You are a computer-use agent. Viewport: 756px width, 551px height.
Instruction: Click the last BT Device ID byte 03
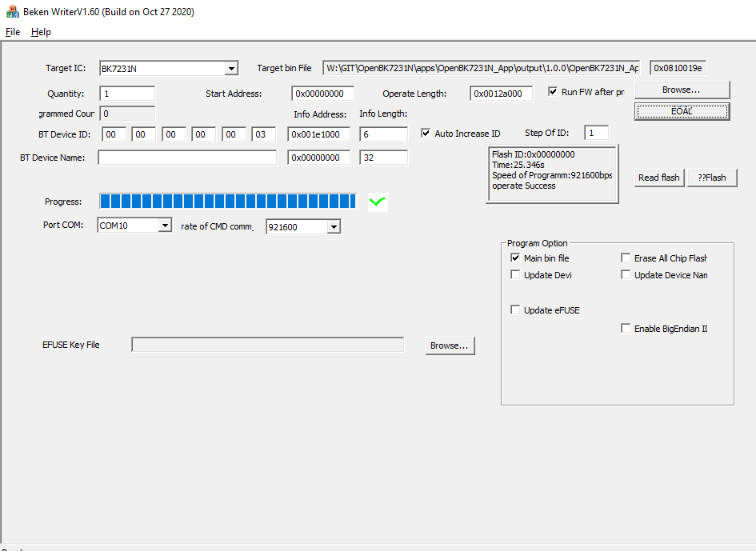(x=264, y=134)
